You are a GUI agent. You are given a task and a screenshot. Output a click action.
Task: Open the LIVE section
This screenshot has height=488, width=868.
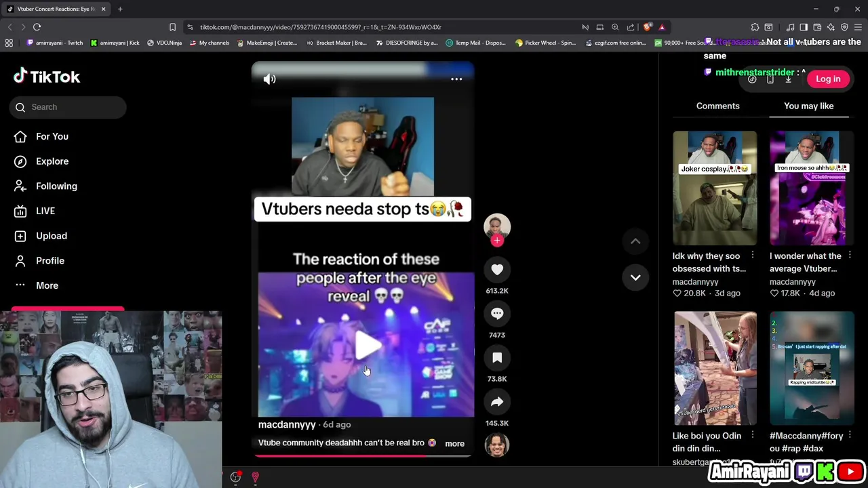[35, 211]
